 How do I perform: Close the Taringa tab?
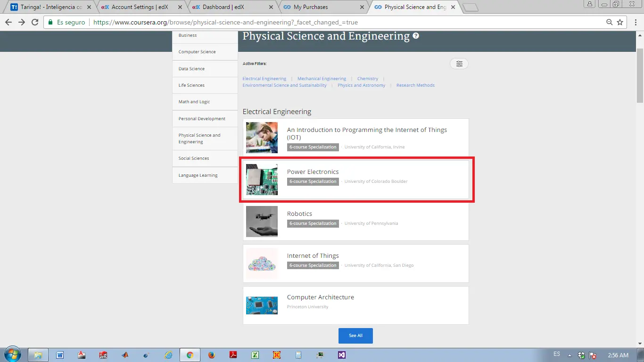[89, 7]
